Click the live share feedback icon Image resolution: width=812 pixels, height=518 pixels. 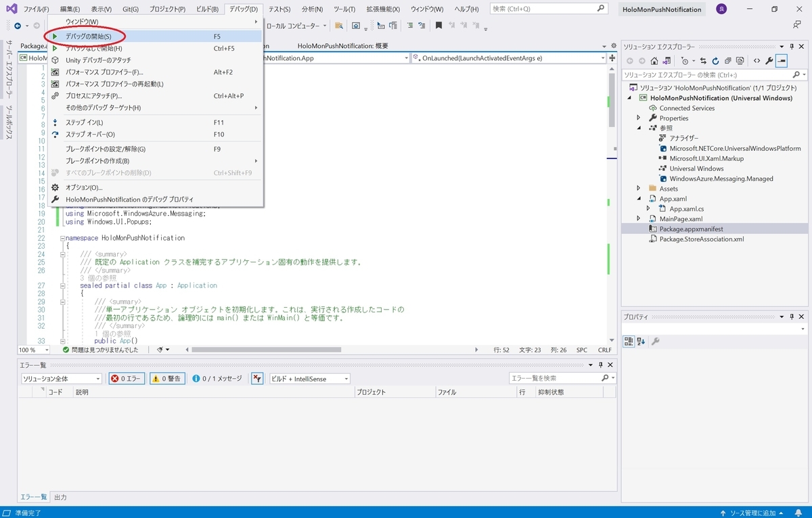click(797, 25)
